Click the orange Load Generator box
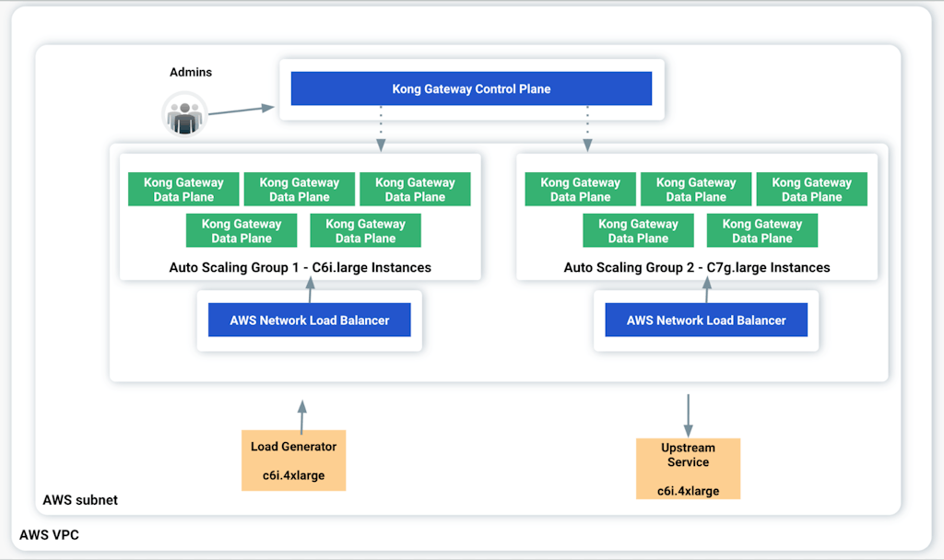 [x=293, y=461]
